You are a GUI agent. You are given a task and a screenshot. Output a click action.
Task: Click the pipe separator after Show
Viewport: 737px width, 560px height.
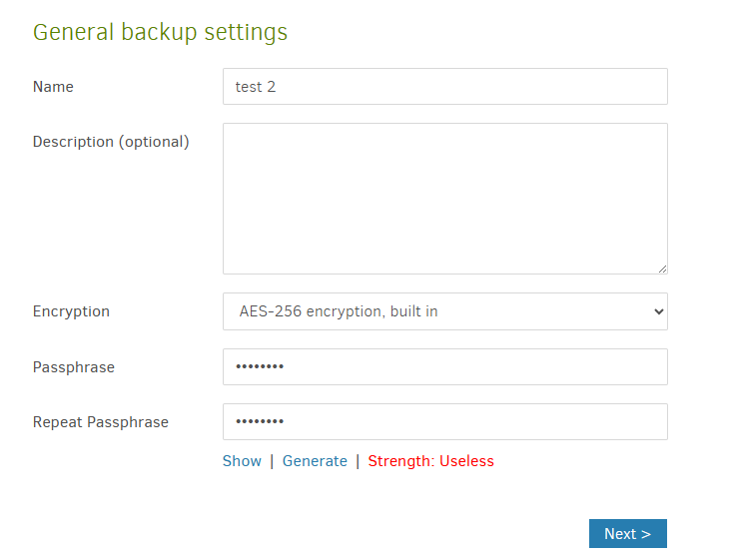272,461
